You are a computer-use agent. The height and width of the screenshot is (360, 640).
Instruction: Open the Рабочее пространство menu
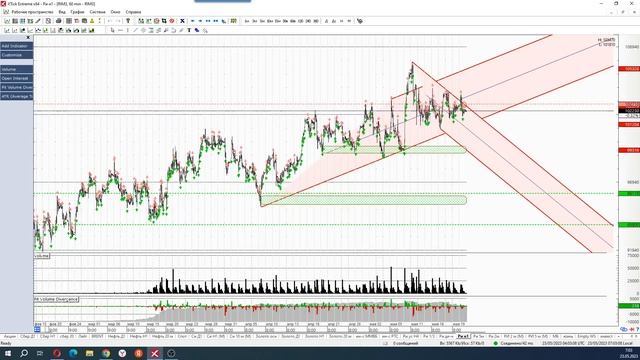point(32,12)
